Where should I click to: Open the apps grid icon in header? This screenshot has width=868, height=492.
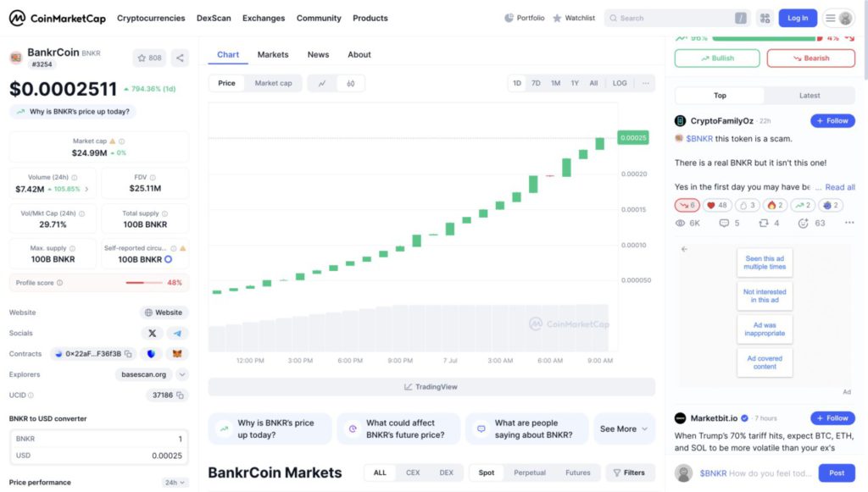(x=765, y=19)
